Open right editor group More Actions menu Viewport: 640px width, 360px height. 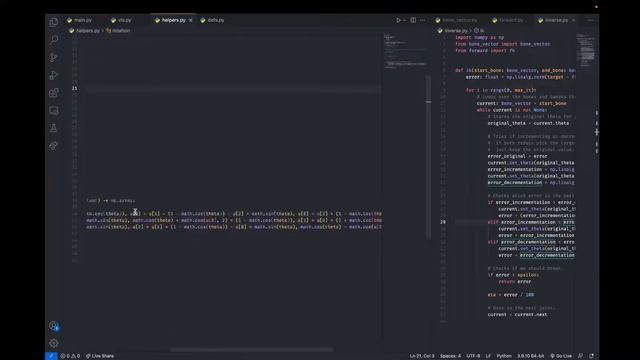click(x=590, y=20)
